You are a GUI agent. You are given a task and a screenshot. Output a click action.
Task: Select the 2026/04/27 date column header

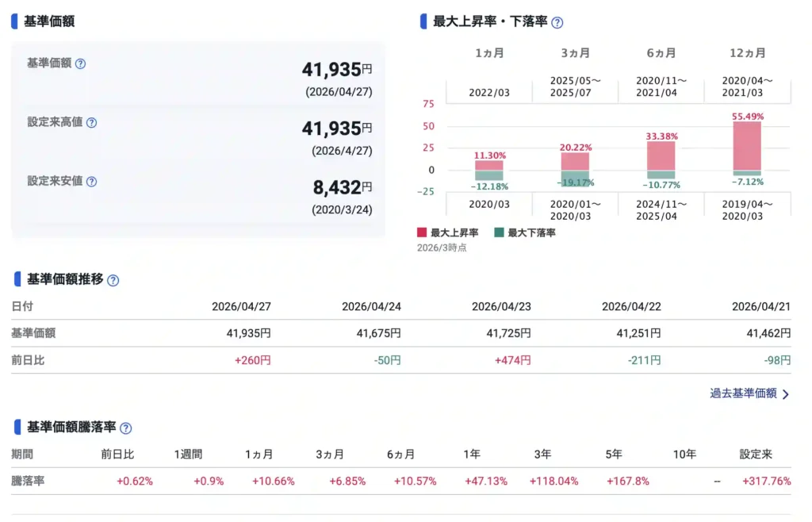point(241,306)
